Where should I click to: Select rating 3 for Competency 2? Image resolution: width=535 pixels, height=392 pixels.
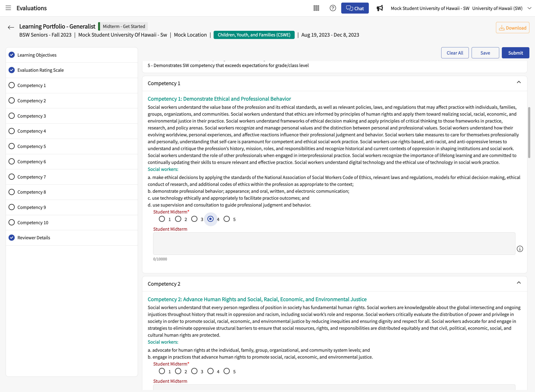[194, 371]
